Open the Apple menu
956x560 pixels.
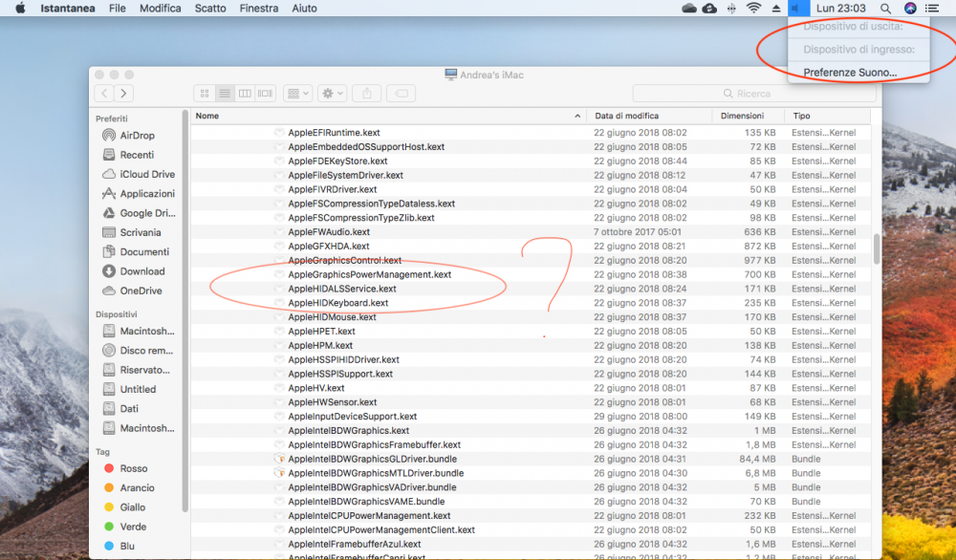click(x=20, y=8)
